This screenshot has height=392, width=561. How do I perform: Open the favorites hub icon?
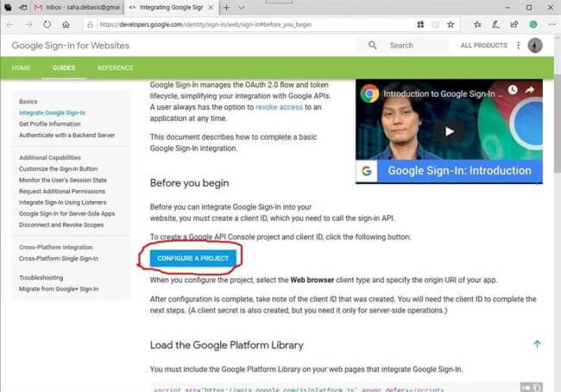click(x=477, y=24)
